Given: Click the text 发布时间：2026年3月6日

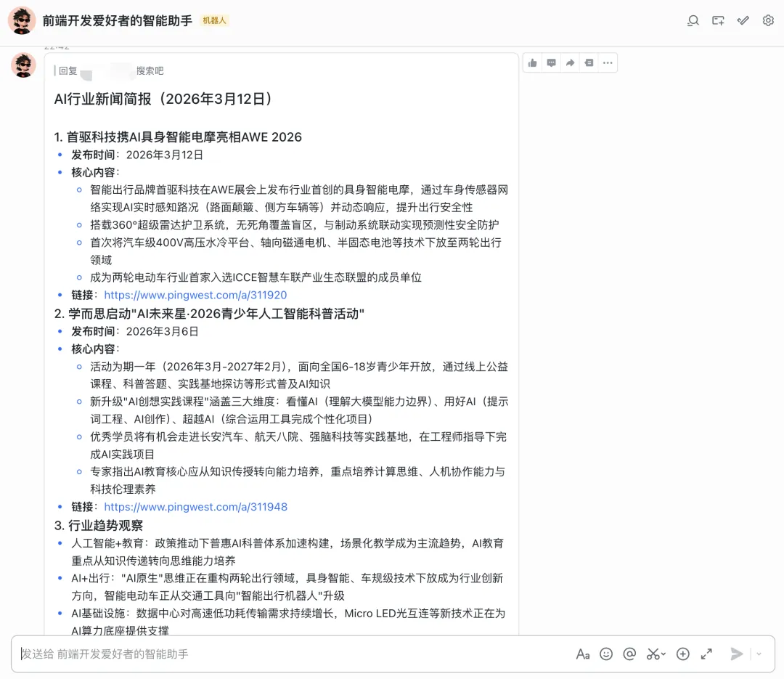Looking at the screenshot, I should 135,331.
